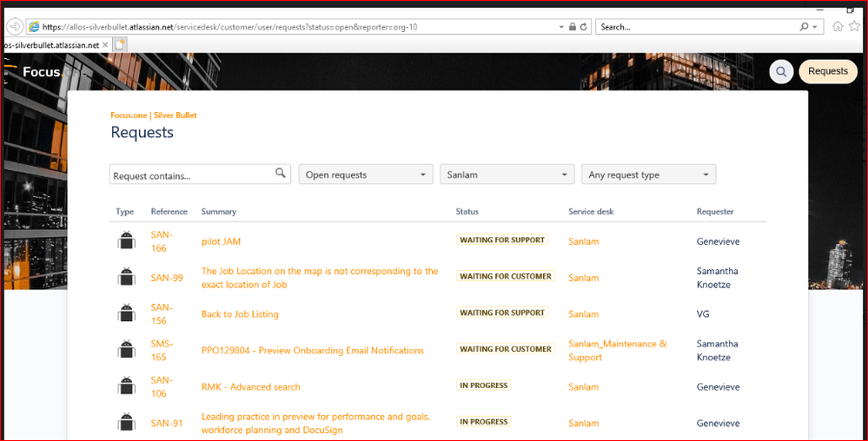The height and width of the screenshot is (441, 868).
Task: Click the Internet Explorer page icon in address bar
Action: click(x=35, y=27)
